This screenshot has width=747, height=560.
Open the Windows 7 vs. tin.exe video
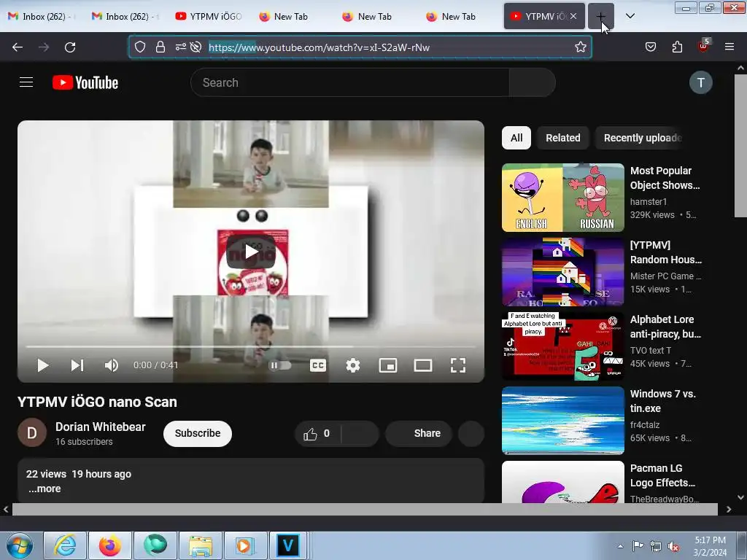click(562, 421)
